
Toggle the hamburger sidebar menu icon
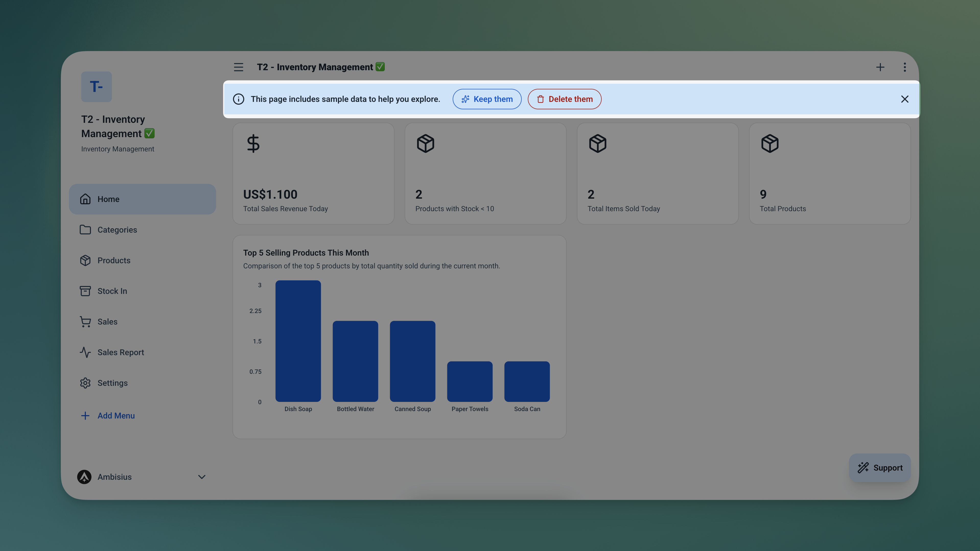coord(239,67)
